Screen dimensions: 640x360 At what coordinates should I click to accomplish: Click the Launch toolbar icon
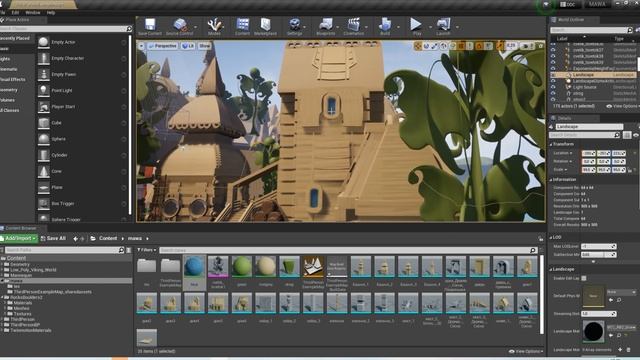[x=443, y=27]
